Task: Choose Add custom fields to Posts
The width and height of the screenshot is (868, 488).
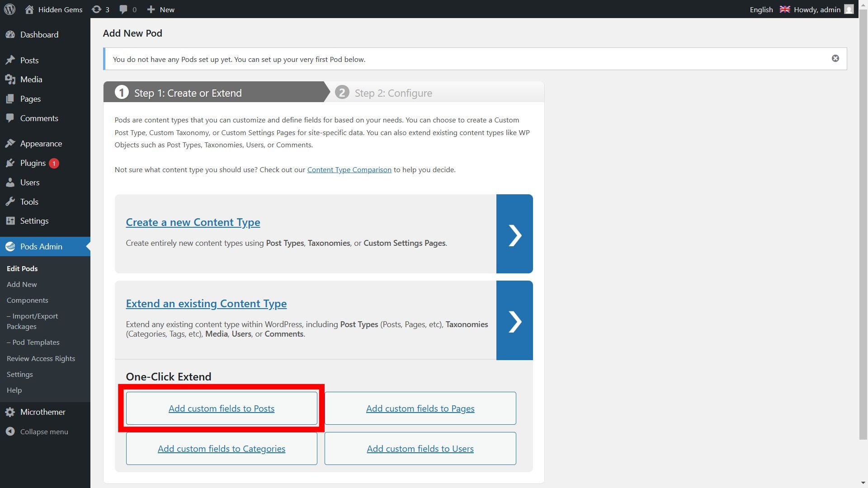Action: click(222, 408)
